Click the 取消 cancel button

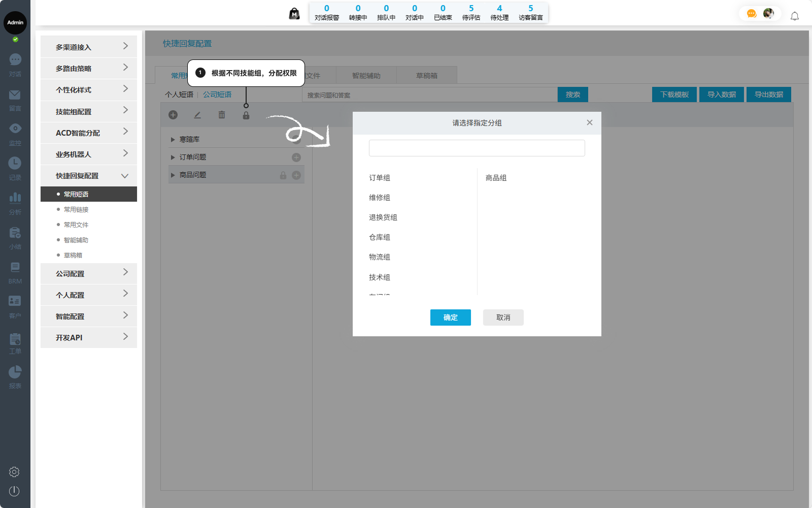[x=503, y=317]
